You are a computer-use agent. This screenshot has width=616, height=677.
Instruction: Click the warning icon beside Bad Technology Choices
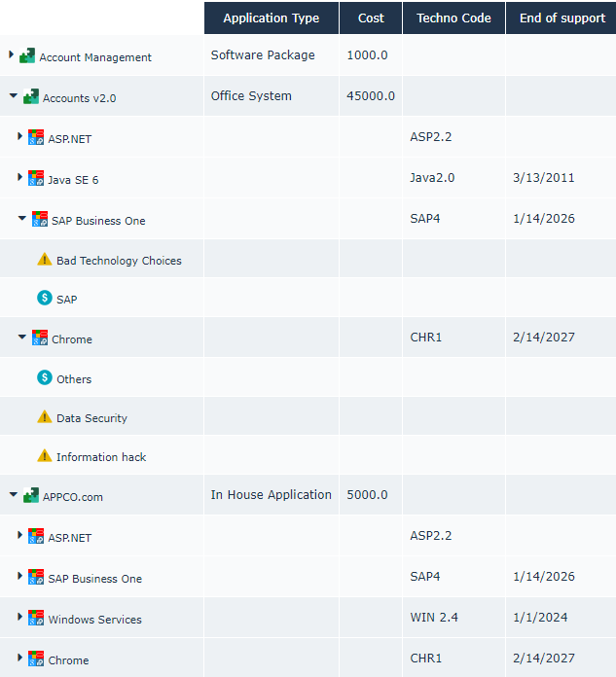(44, 260)
